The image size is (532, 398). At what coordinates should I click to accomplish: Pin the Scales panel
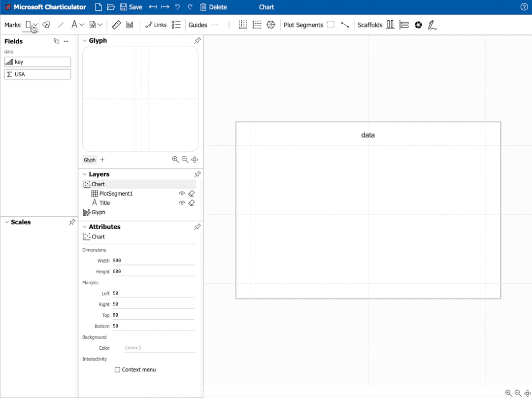72,222
